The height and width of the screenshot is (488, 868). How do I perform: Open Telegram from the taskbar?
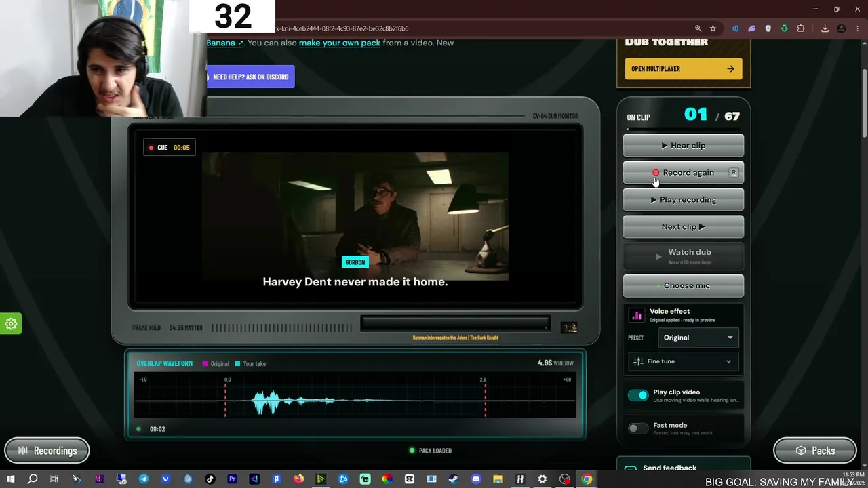coord(144,479)
